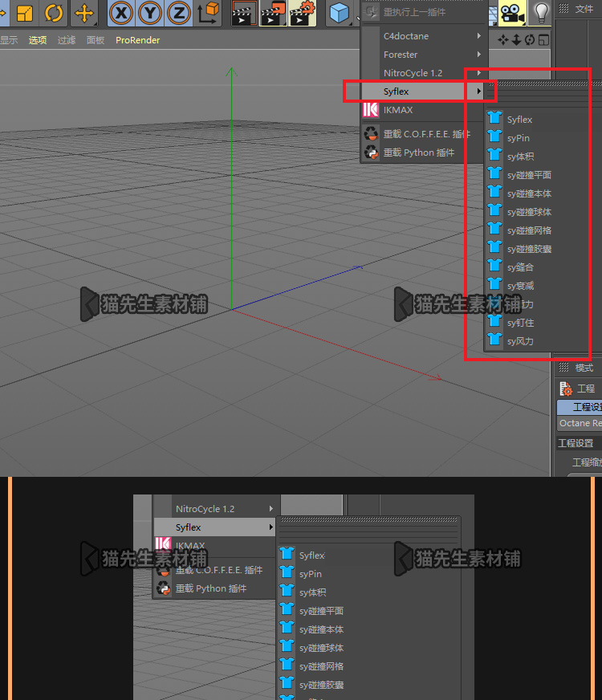
Task: Click T-shirt icon beside upper syPin
Action: [x=494, y=136]
